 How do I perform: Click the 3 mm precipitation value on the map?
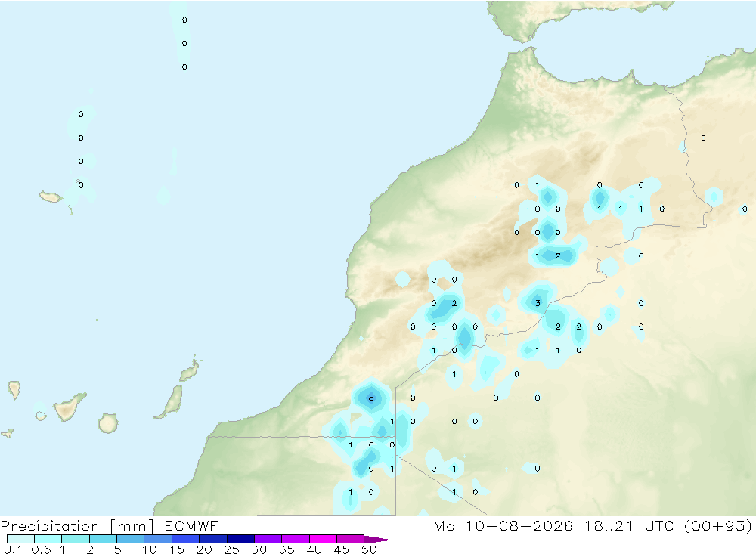point(538,303)
